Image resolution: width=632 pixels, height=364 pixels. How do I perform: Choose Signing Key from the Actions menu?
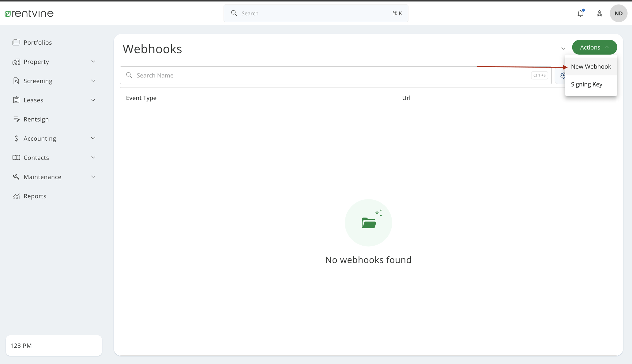click(586, 84)
